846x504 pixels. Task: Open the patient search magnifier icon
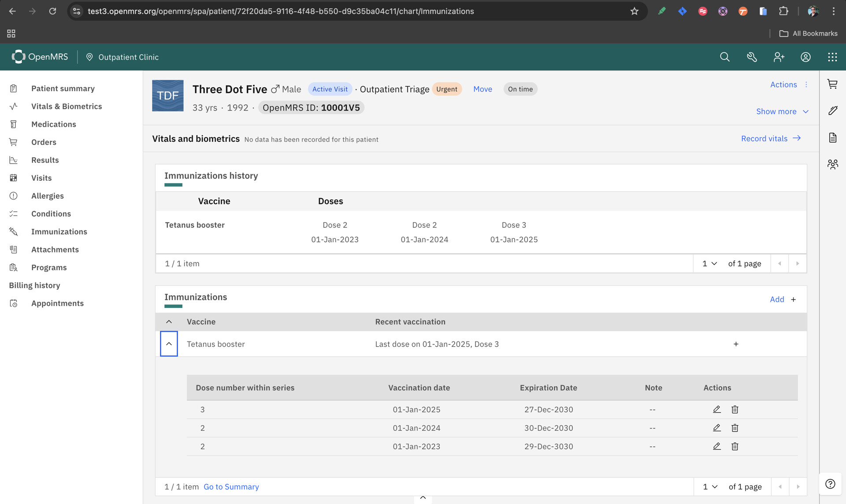[724, 57]
